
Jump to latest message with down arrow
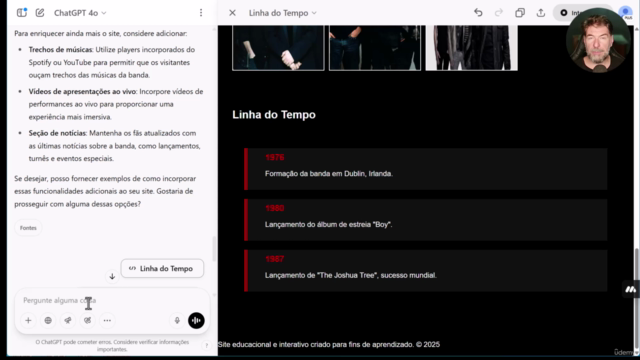(112, 276)
